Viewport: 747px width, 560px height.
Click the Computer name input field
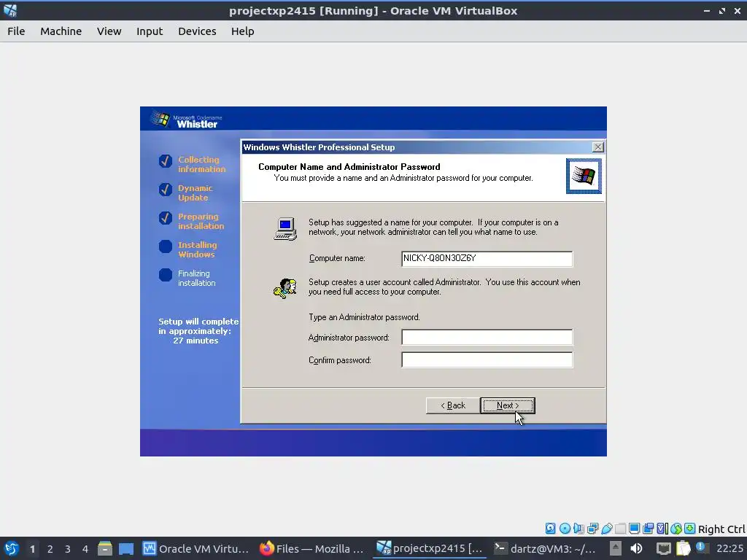[x=487, y=259]
